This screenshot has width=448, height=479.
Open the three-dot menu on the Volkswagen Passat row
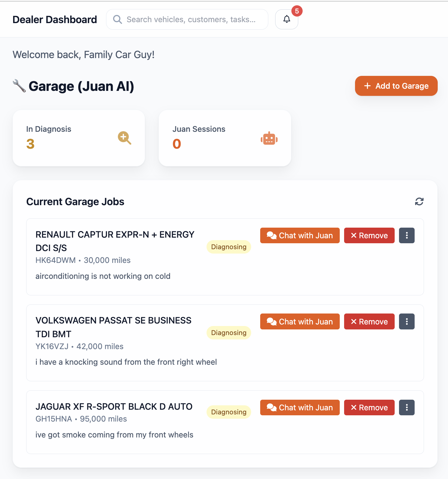pos(407,321)
